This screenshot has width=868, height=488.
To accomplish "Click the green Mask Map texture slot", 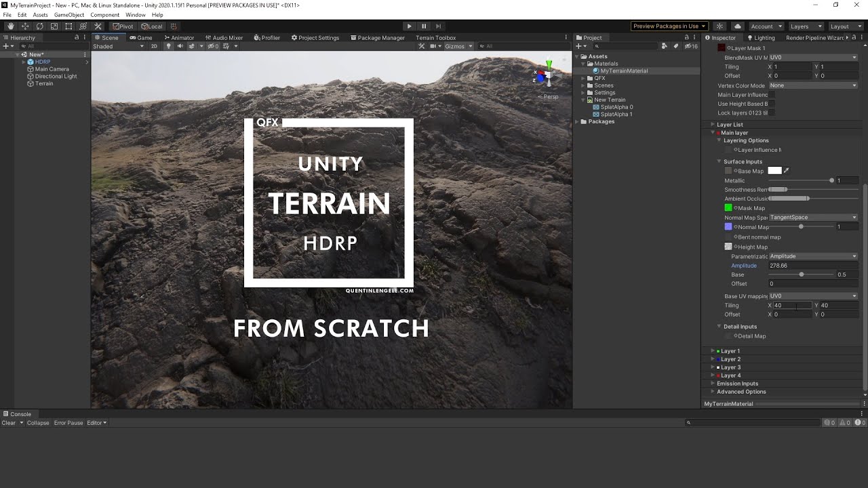I will coord(728,208).
